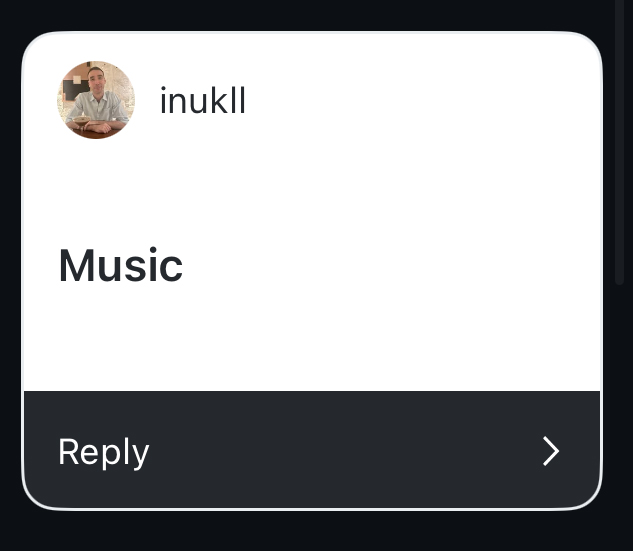The width and height of the screenshot is (633, 551).
Task: Click the round avatar image
Action: pyautogui.click(x=96, y=100)
